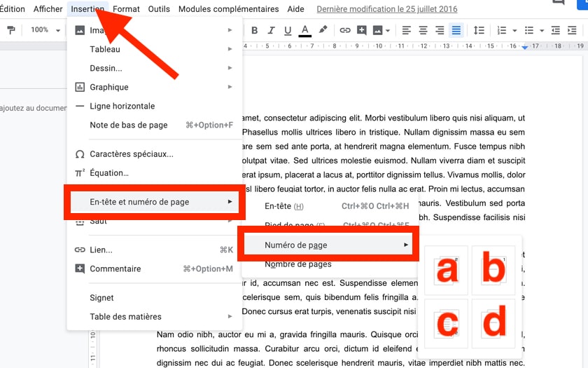Expand numbered list style dropdown arrow
The height and width of the screenshot is (368, 588).
click(514, 31)
